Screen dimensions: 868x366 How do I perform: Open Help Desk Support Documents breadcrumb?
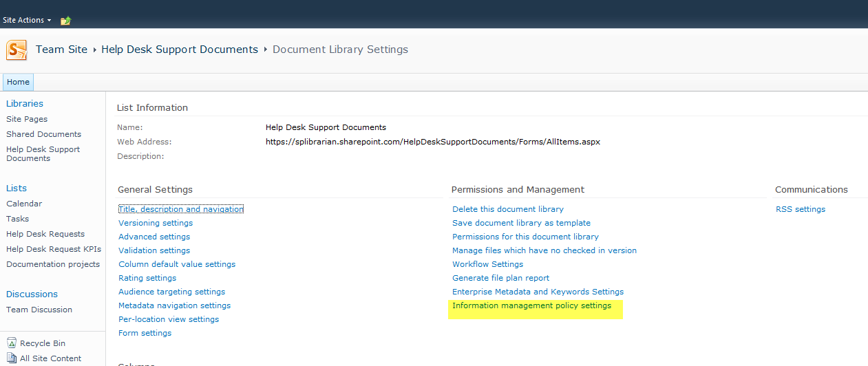click(x=179, y=50)
